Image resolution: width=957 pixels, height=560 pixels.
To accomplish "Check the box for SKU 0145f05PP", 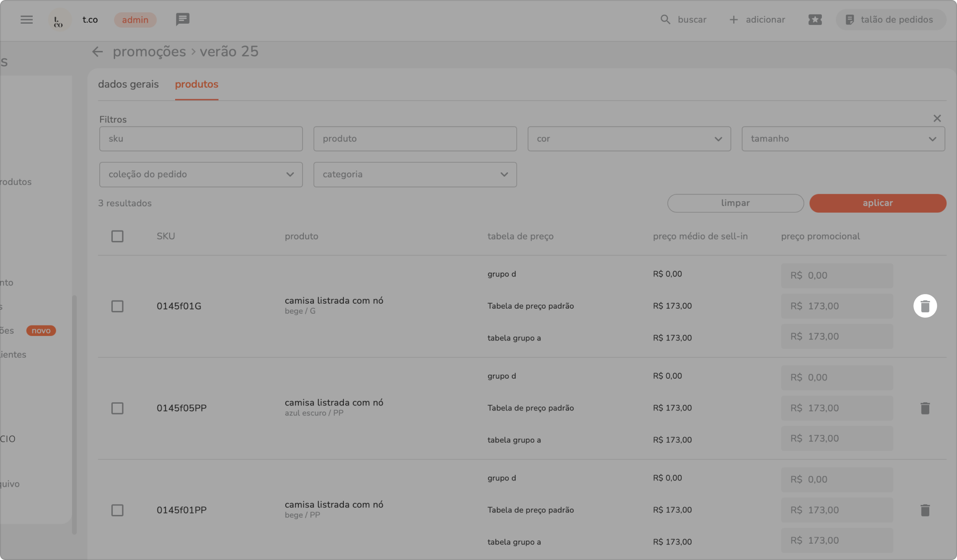I will pyautogui.click(x=117, y=408).
